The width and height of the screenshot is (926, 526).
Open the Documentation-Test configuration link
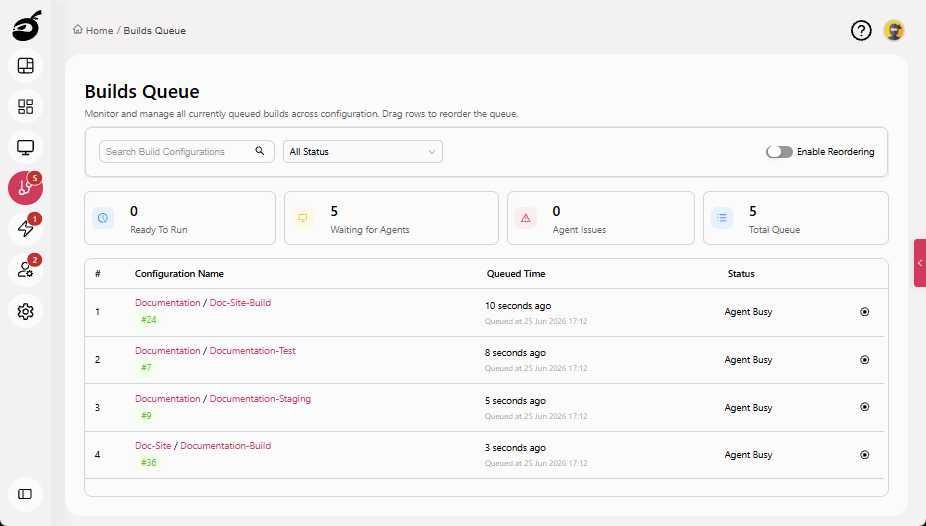point(253,350)
